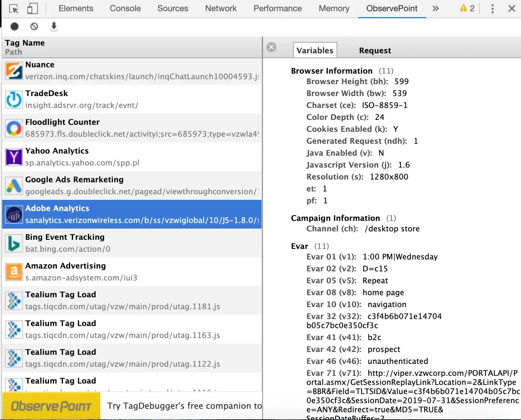Click the download export icon
The height and width of the screenshot is (420, 521).
pos(54,26)
